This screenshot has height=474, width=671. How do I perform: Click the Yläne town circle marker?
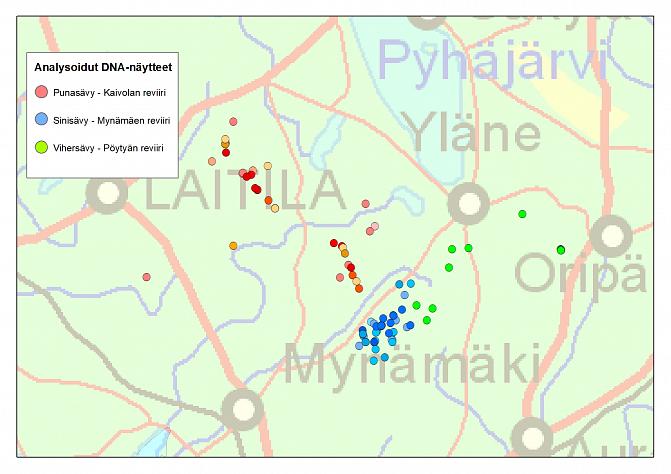coord(467,203)
